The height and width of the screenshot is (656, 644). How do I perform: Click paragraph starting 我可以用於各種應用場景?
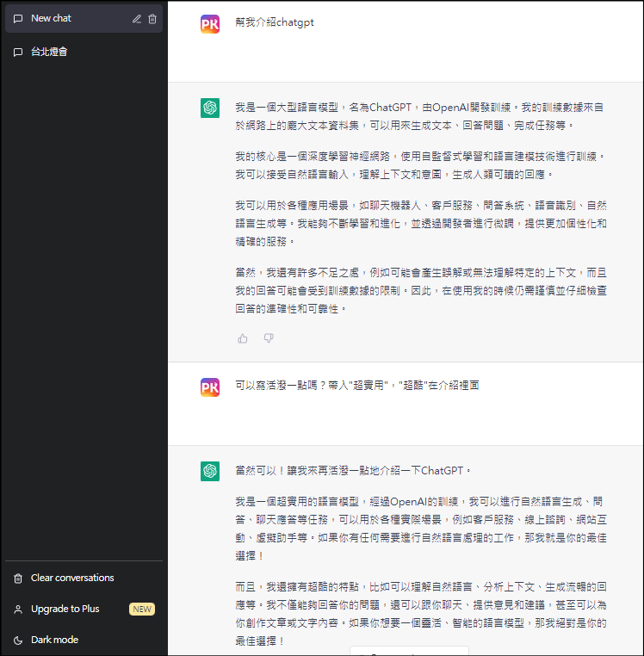pyautogui.click(x=421, y=224)
